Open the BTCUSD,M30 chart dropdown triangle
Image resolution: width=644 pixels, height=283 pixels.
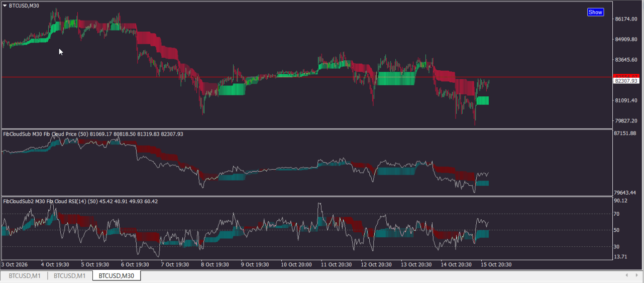5,6
